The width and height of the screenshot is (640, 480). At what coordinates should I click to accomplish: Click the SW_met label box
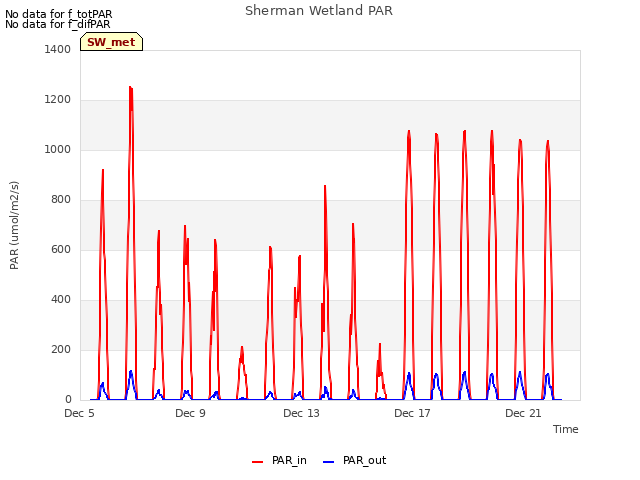tap(111, 42)
